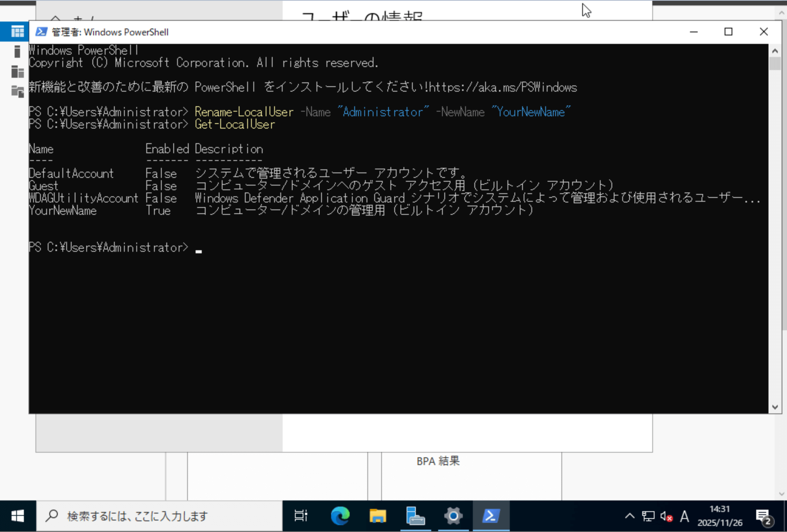The width and height of the screenshot is (787, 532).
Task: Click PowerShell taskbar icon
Action: tap(491, 516)
